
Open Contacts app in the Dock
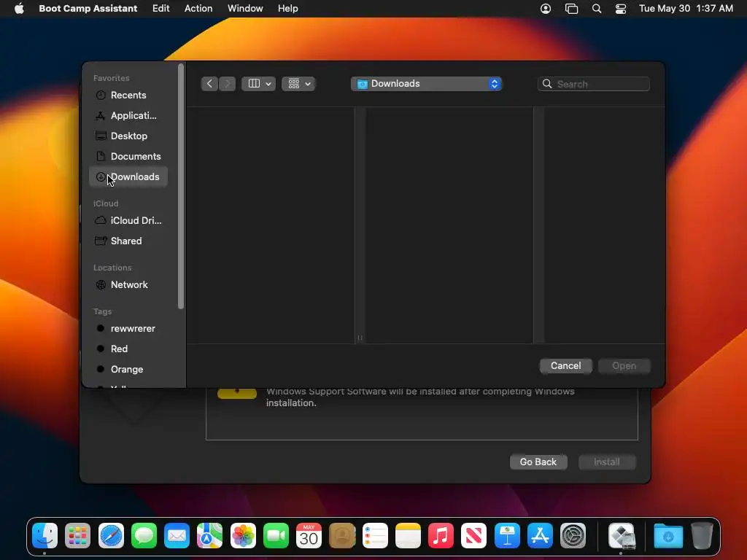click(342, 536)
